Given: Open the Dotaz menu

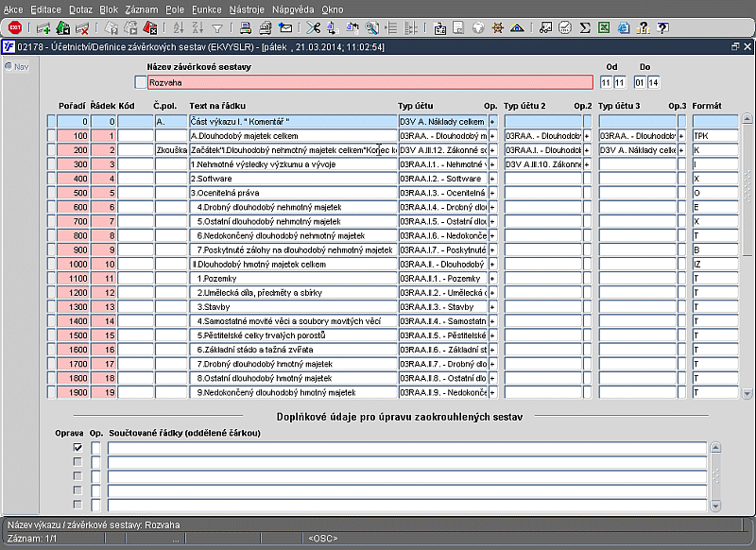Looking at the screenshot, I should (x=80, y=9).
